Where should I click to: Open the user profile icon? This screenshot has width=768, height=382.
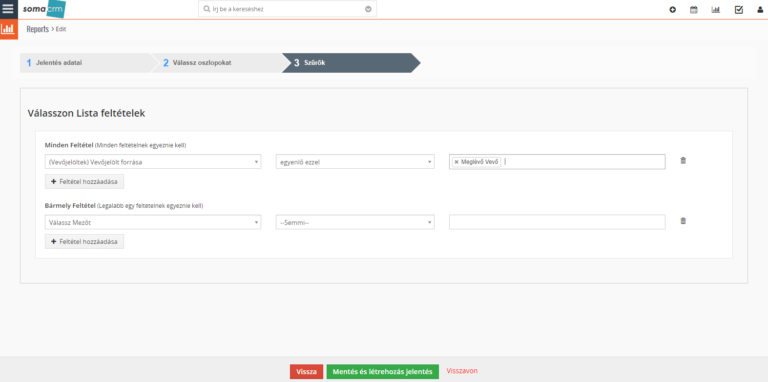[x=760, y=9]
